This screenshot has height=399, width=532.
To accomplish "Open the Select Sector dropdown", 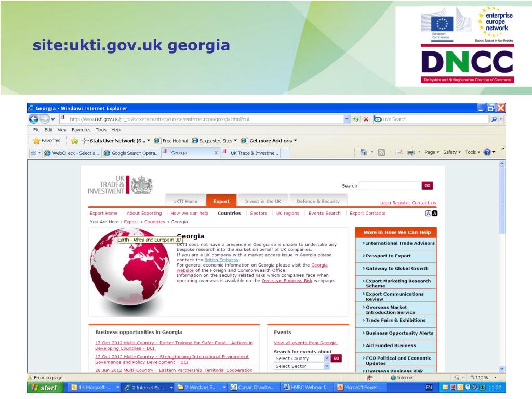I will [x=302, y=366].
